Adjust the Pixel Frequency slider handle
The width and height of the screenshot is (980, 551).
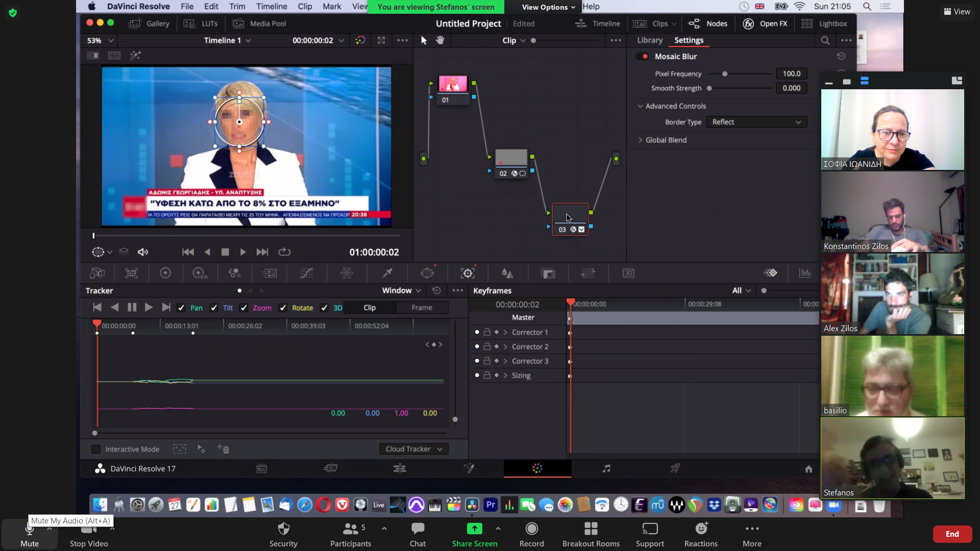click(724, 74)
